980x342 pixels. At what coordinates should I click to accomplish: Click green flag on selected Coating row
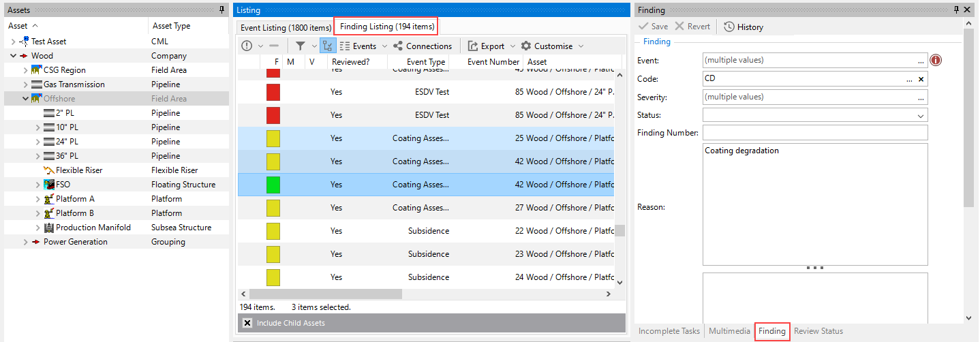pos(273,185)
